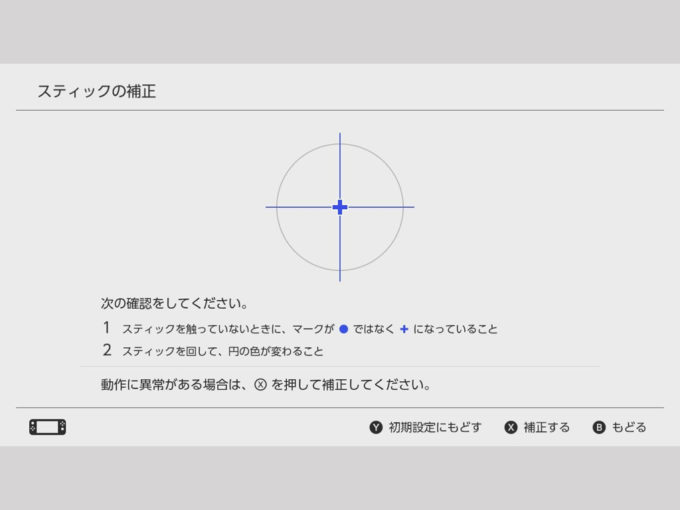Click the Y button icon for 初期設定にもどす

pyautogui.click(x=376, y=428)
